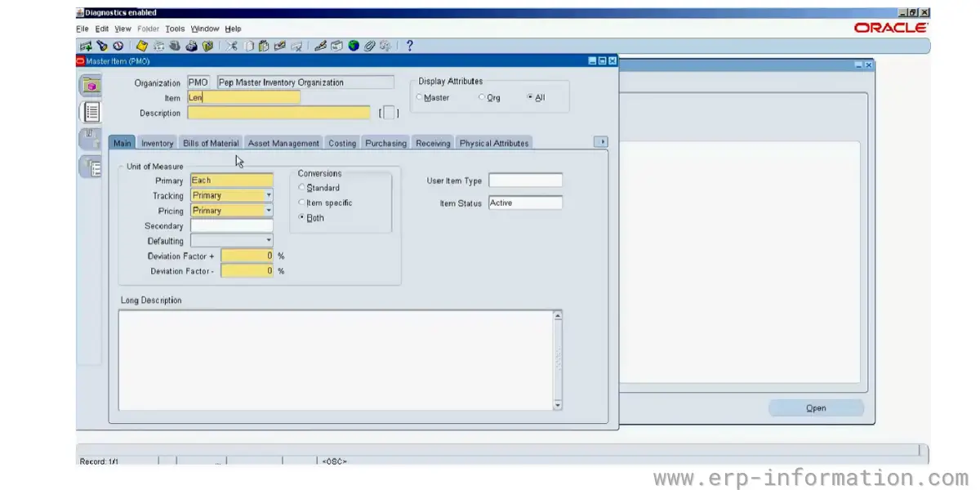This screenshot has width=980, height=490.
Task: Click the Deviation Factor - field
Action: click(x=247, y=271)
